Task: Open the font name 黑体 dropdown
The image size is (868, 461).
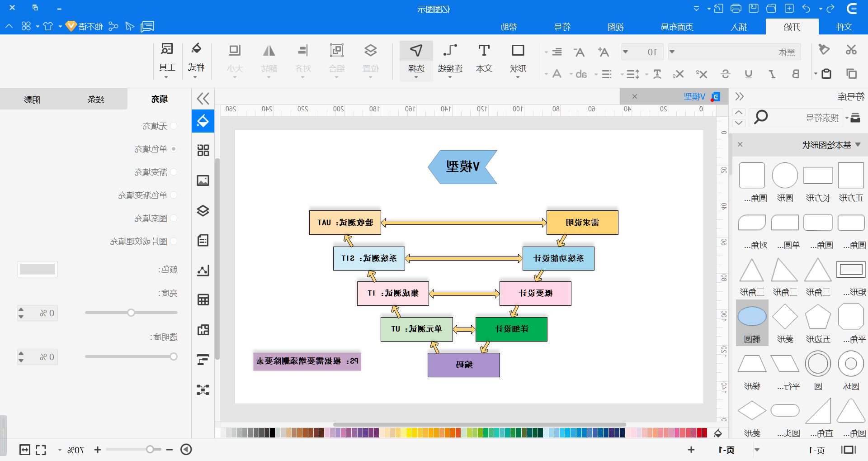Action: coord(672,52)
